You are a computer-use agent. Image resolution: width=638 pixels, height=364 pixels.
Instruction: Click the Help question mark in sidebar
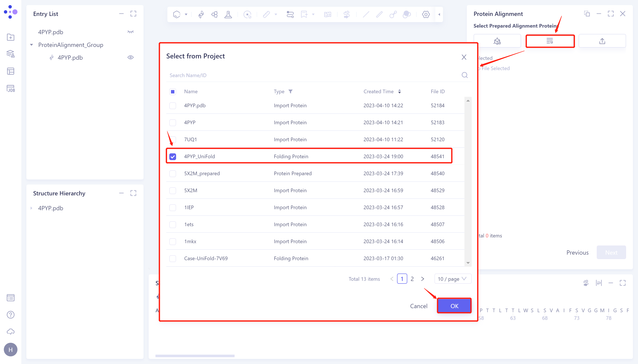(x=10, y=315)
